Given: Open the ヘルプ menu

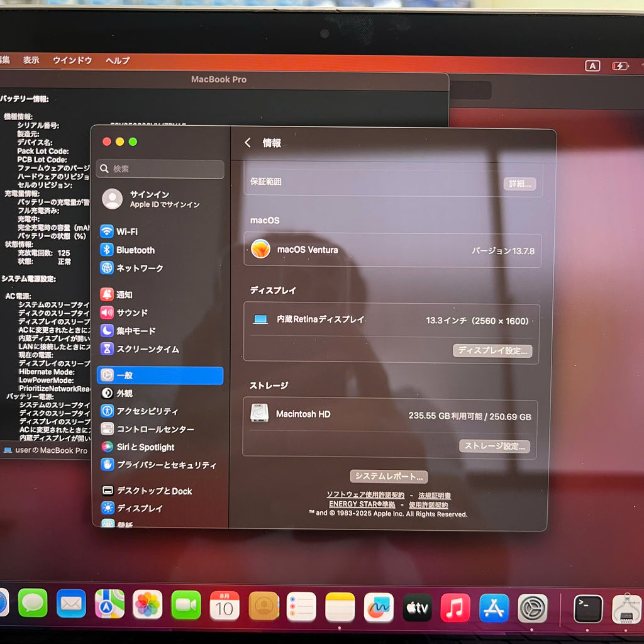Looking at the screenshot, I should pos(118,61).
